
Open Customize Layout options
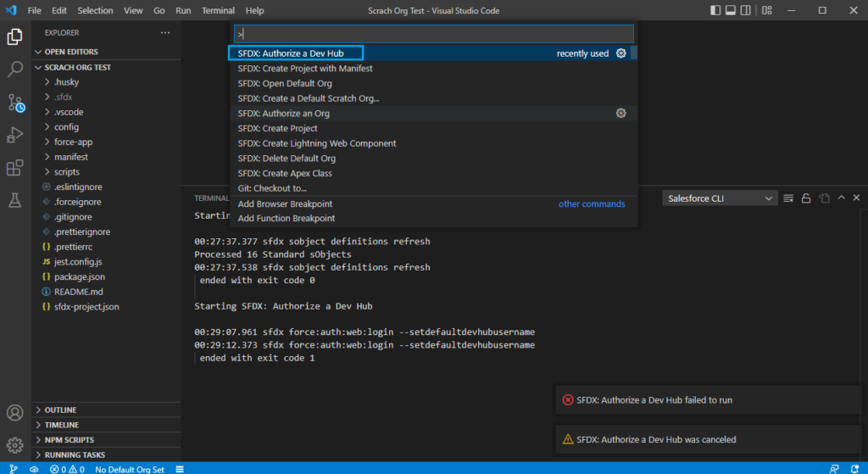(x=766, y=10)
